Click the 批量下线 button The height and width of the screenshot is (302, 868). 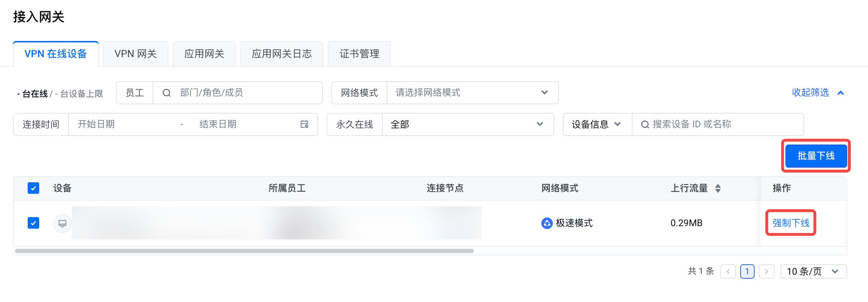click(816, 156)
